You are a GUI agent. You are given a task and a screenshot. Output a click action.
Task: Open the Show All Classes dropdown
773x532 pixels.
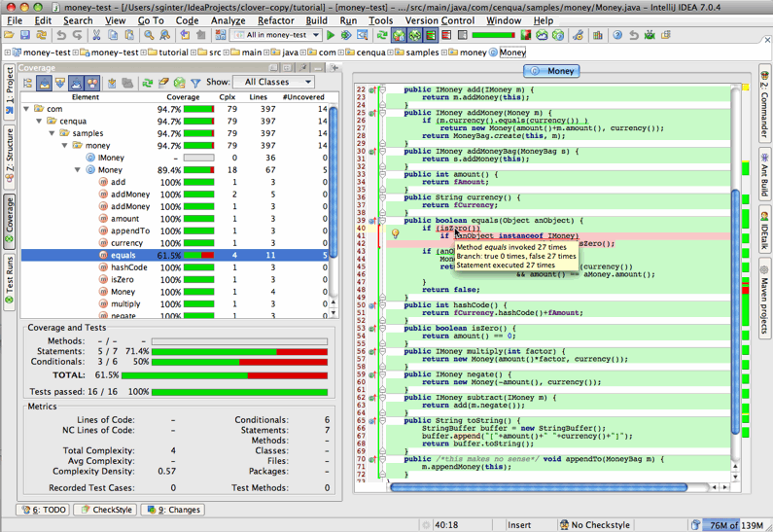pos(273,83)
